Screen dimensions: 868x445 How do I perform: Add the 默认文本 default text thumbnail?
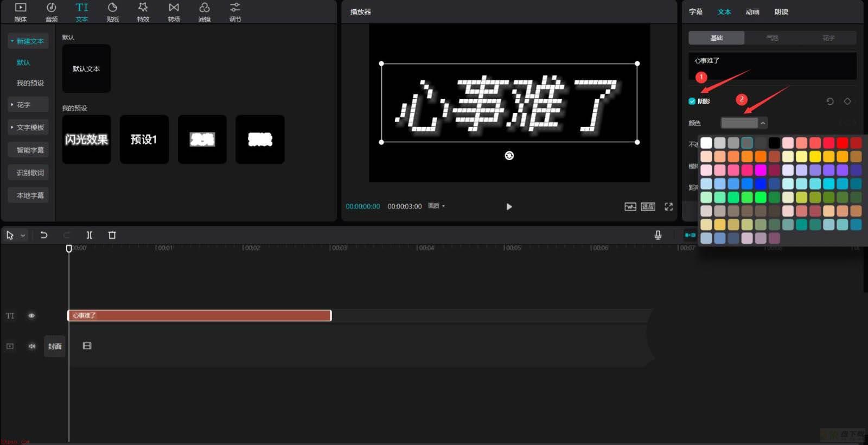(86, 68)
